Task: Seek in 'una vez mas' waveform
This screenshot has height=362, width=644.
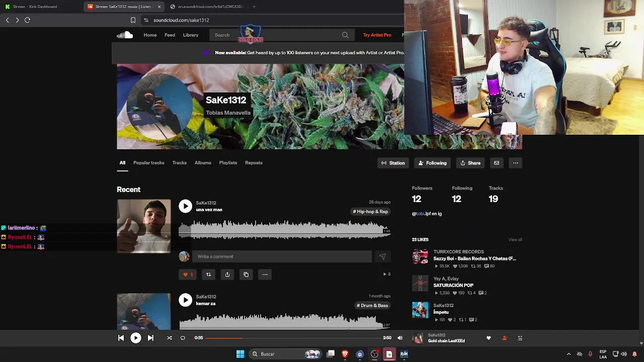Action: tap(284, 230)
